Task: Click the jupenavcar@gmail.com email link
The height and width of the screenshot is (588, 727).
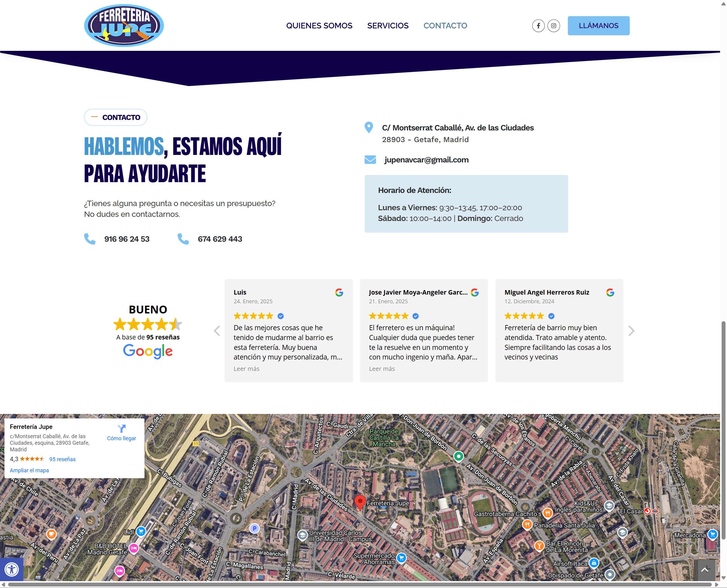Action: [x=426, y=160]
